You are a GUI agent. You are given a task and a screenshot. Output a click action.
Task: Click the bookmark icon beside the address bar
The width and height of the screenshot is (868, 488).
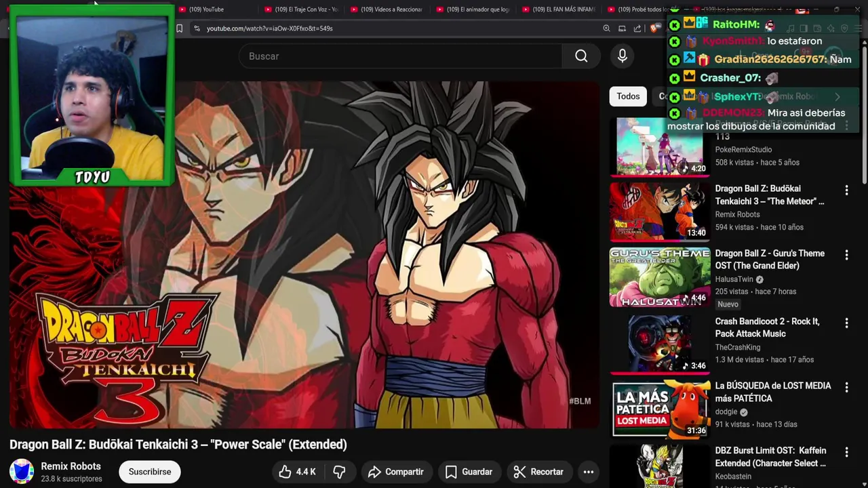[x=179, y=28]
